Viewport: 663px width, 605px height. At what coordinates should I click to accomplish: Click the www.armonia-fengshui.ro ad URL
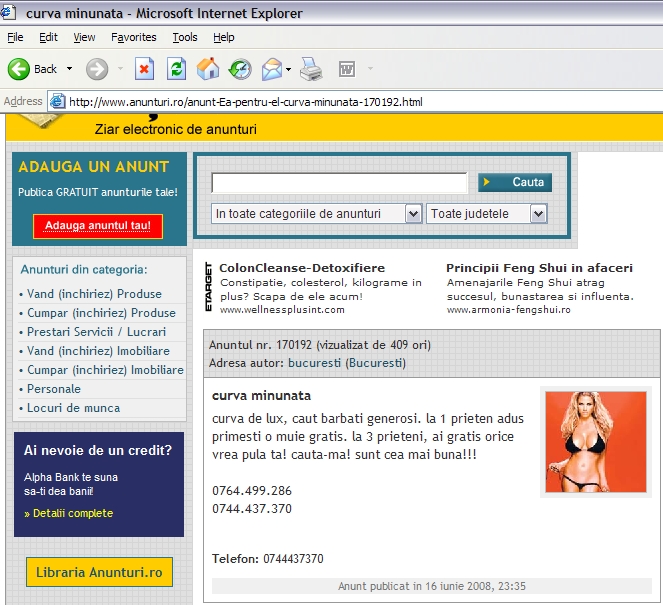(509, 309)
